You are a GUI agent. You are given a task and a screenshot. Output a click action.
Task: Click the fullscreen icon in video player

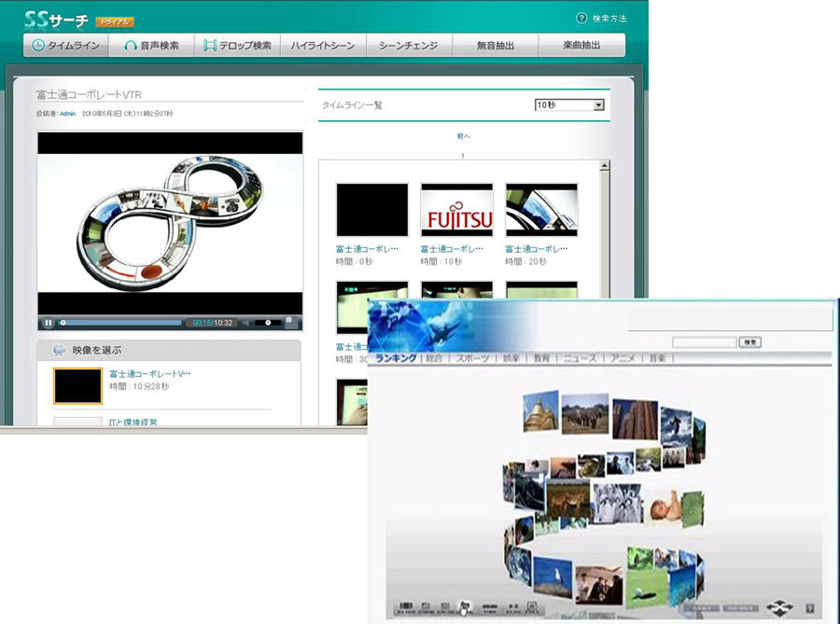pyautogui.click(x=290, y=323)
